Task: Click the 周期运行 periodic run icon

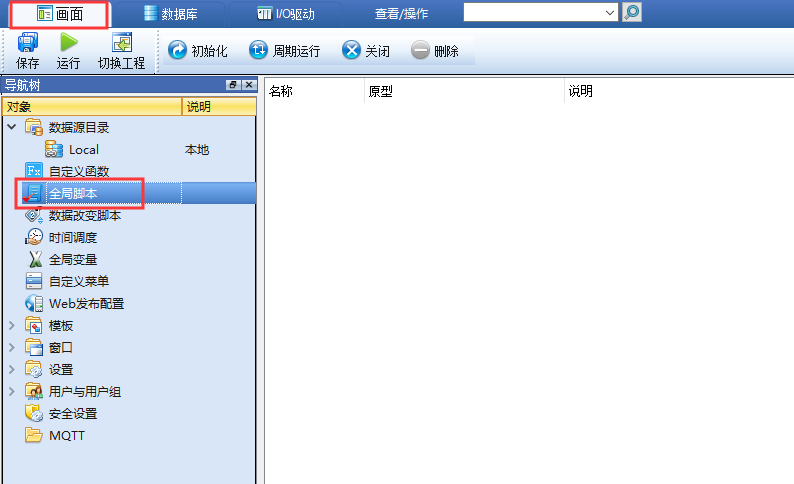Action: pos(258,50)
